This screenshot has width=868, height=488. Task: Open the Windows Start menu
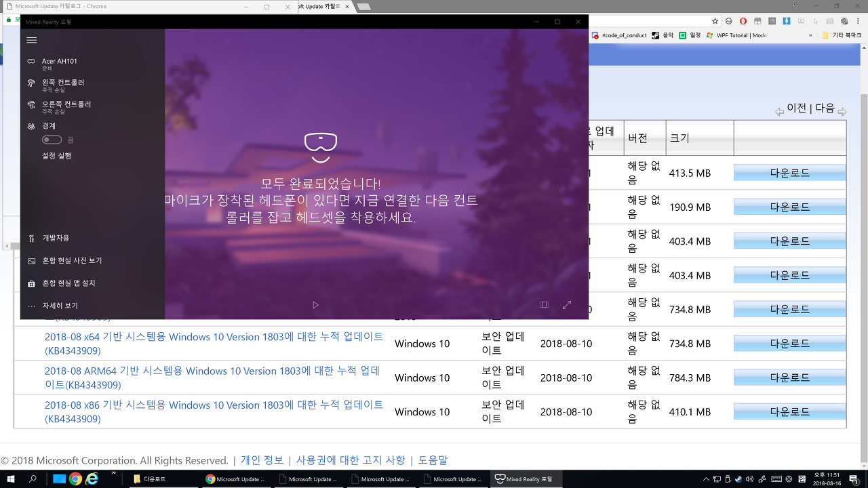[x=11, y=479]
